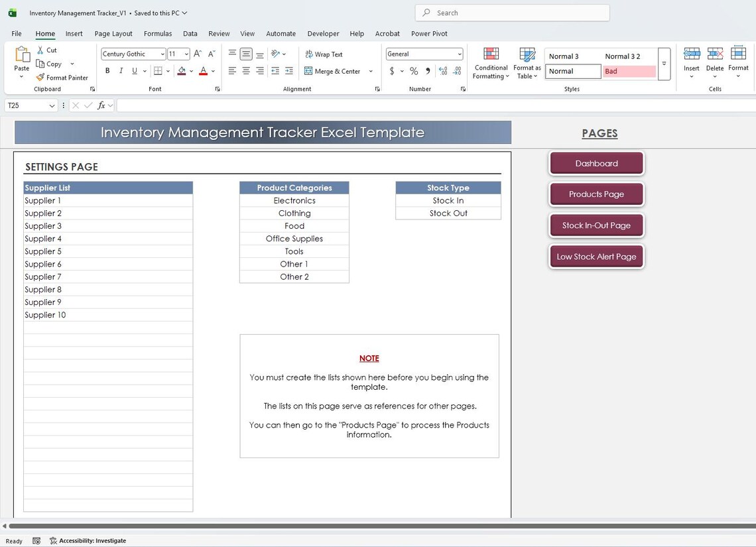Viewport: 756px width, 547px height.
Task: Open the Products Page button
Action: pos(596,194)
